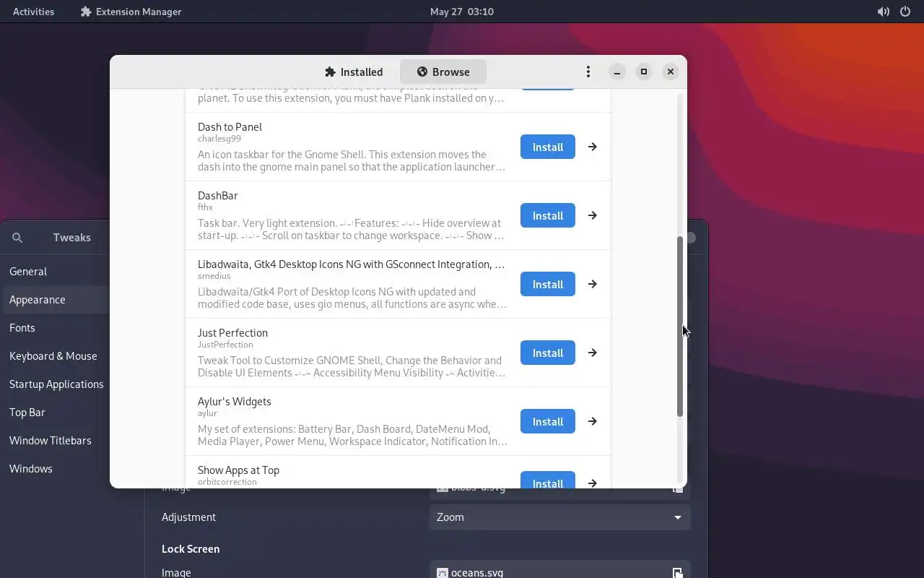This screenshot has height=578, width=924.
Task: Expand the Adjustment Zoom dropdown
Action: tap(559, 517)
